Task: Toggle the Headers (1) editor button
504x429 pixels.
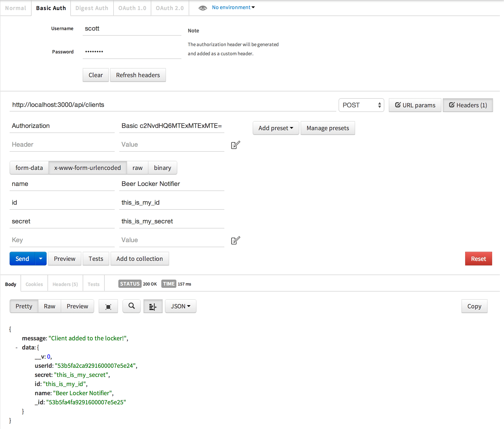Action: coord(468,105)
